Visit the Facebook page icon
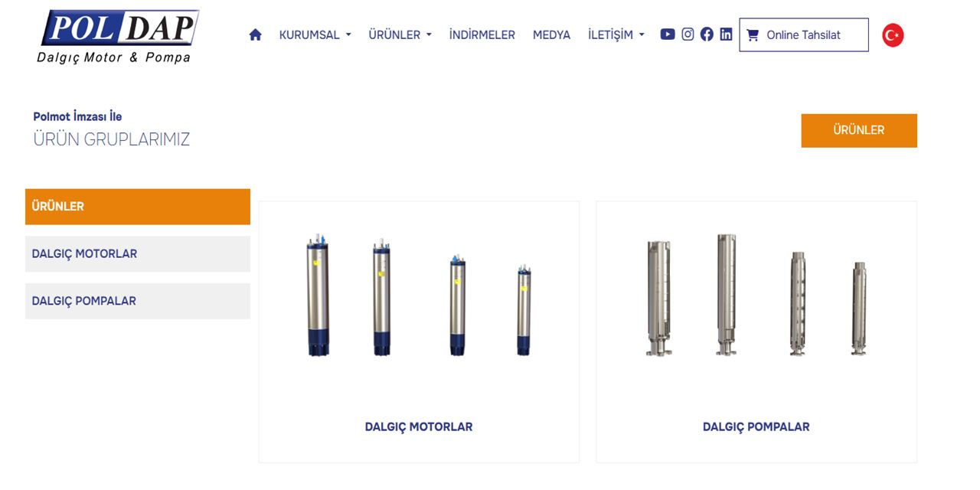This screenshot has height=490, width=980. pos(707,34)
